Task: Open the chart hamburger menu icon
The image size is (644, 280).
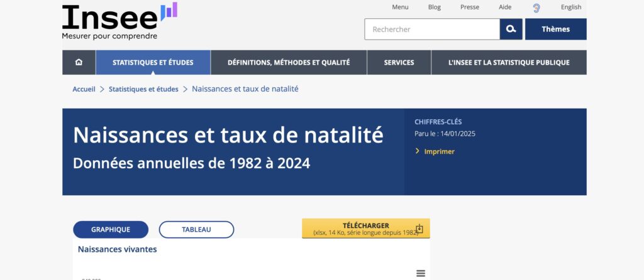Action: click(x=421, y=273)
